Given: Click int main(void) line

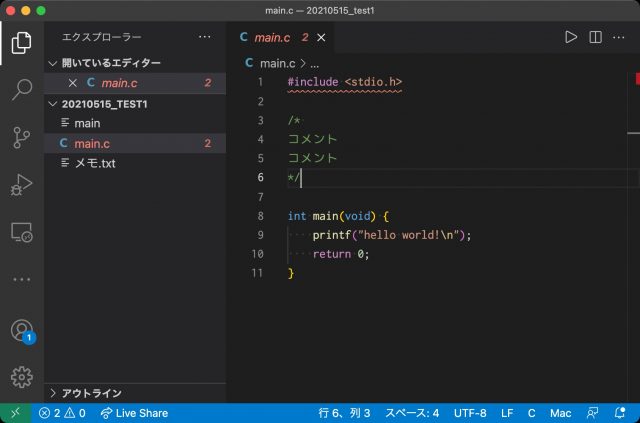Looking at the screenshot, I should tap(338, 216).
